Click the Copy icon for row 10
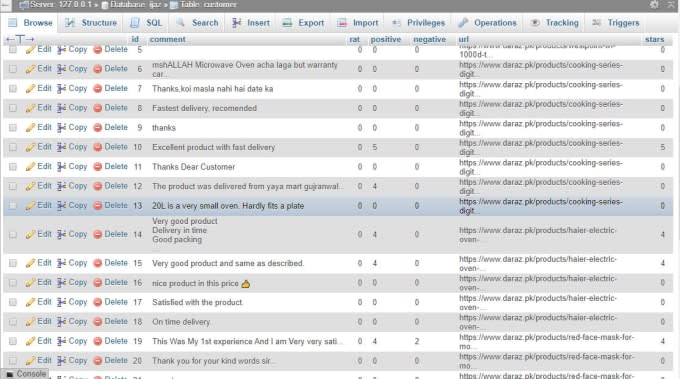This screenshot has width=680, height=379. coord(62,147)
